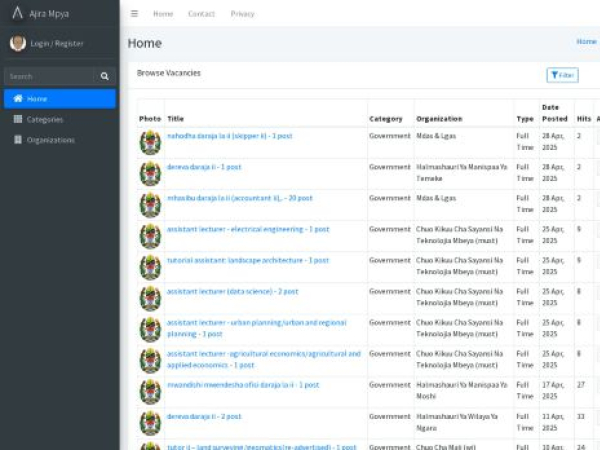Open Organizations in the sidebar
Image resolution: width=600 pixels, height=450 pixels.
point(50,140)
